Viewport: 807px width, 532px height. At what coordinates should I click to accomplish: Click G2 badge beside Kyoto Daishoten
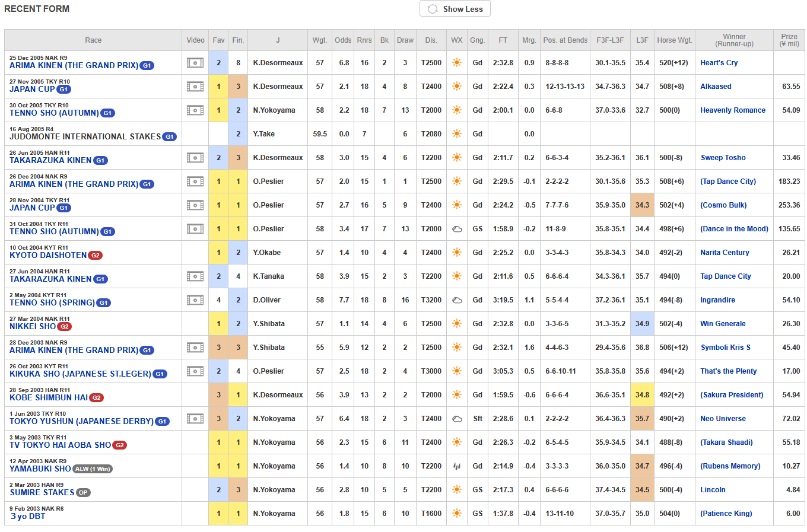tap(95, 256)
